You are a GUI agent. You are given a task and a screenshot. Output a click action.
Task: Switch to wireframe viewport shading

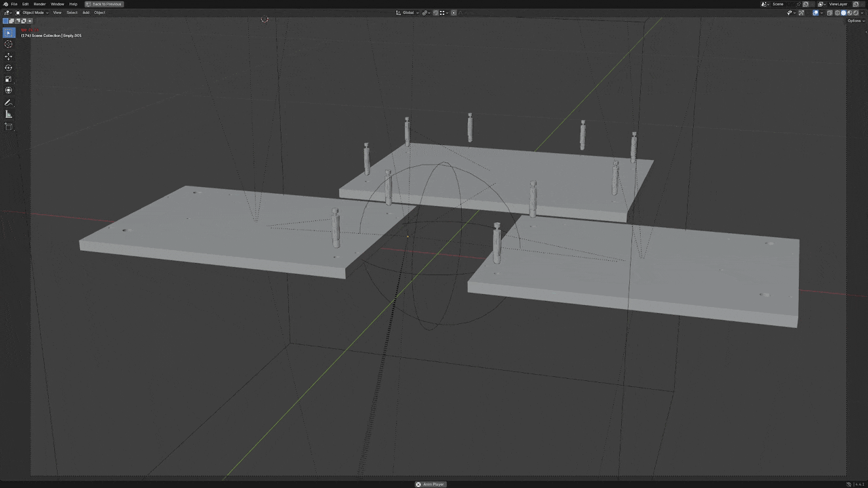coord(837,13)
